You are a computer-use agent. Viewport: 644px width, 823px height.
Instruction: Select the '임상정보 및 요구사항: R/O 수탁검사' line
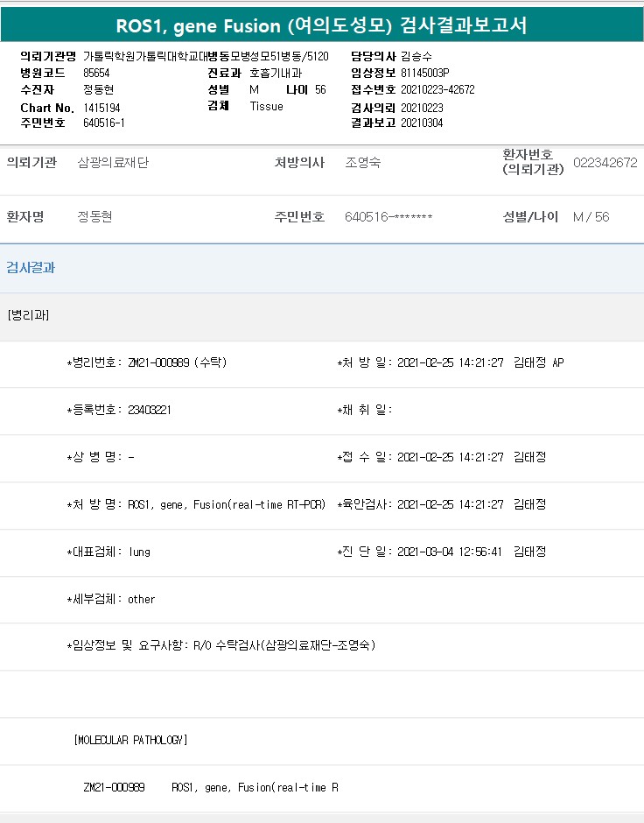pyautogui.click(x=221, y=645)
